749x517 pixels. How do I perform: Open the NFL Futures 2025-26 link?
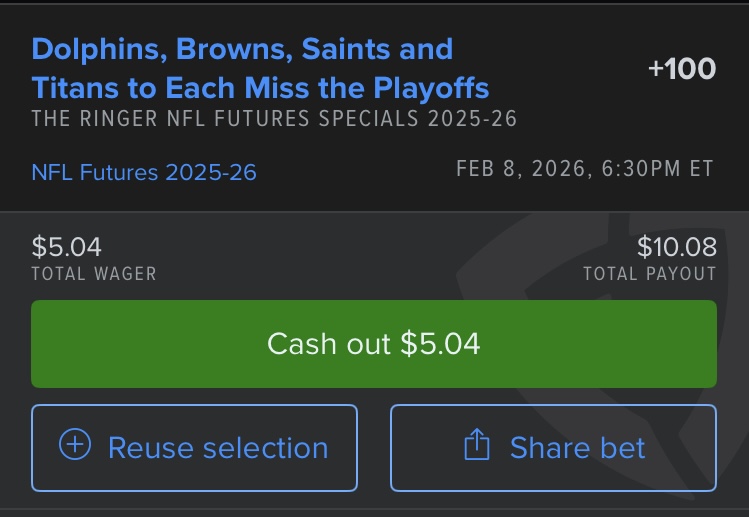point(144,172)
